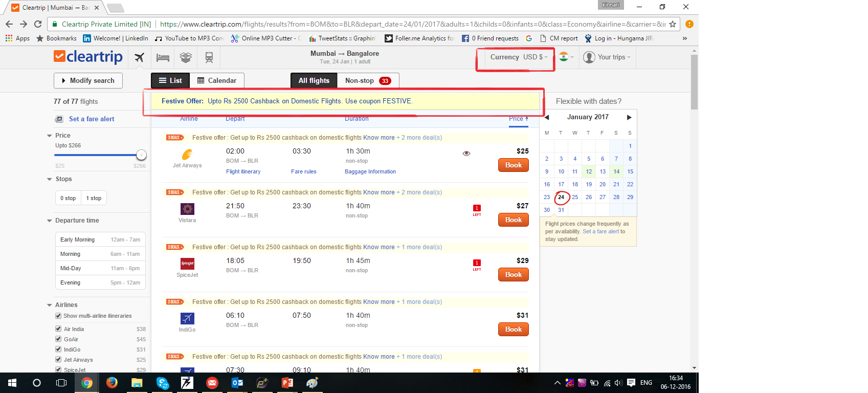
Task: Open the Hotels bed icon
Action: tap(163, 57)
